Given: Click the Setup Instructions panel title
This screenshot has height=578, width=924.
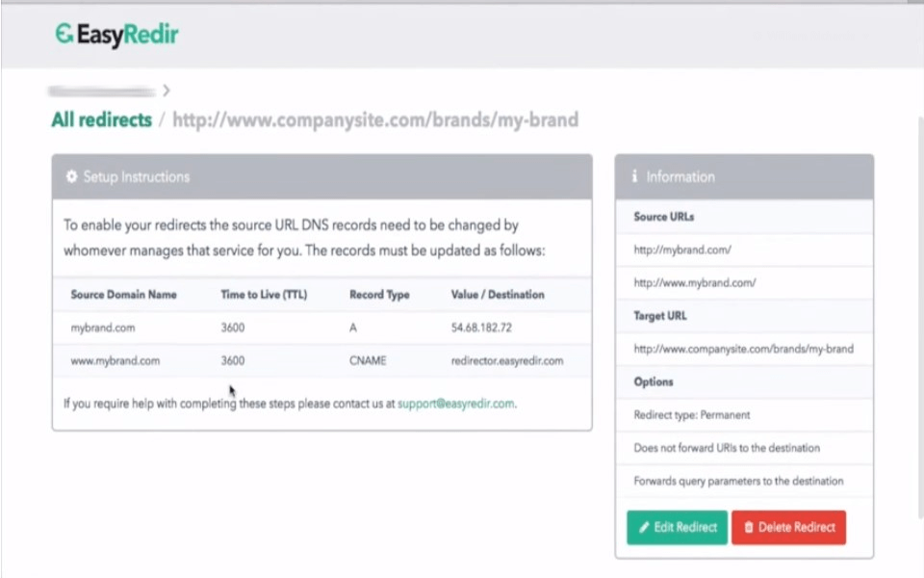Looking at the screenshot, I should point(136,177).
